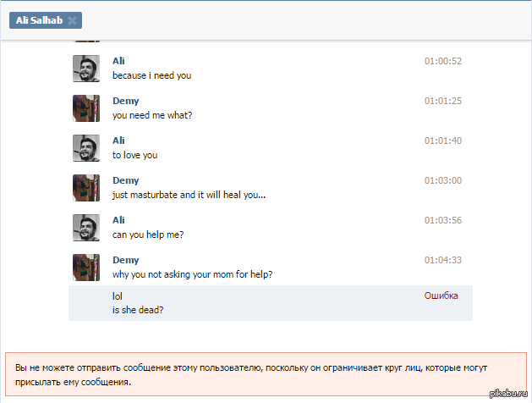Click Demy's avatar at 01:03:00
Viewport: 532px width, 403px height.
86,188
